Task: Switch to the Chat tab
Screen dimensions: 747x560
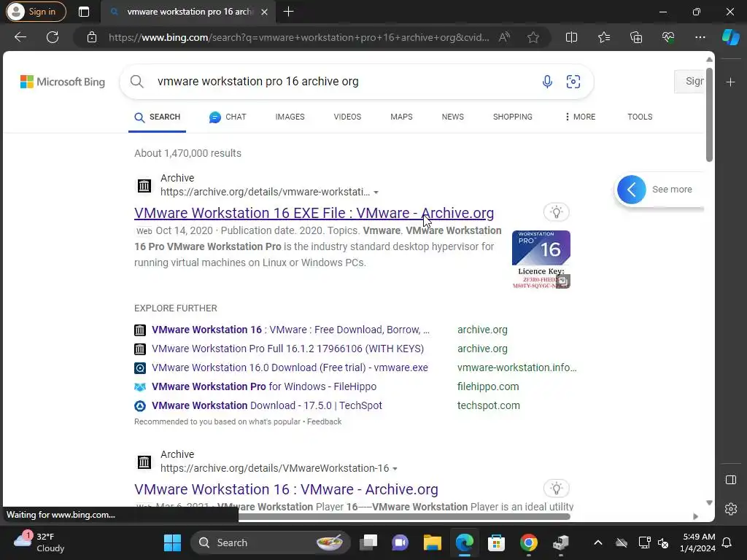Action: (228, 117)
